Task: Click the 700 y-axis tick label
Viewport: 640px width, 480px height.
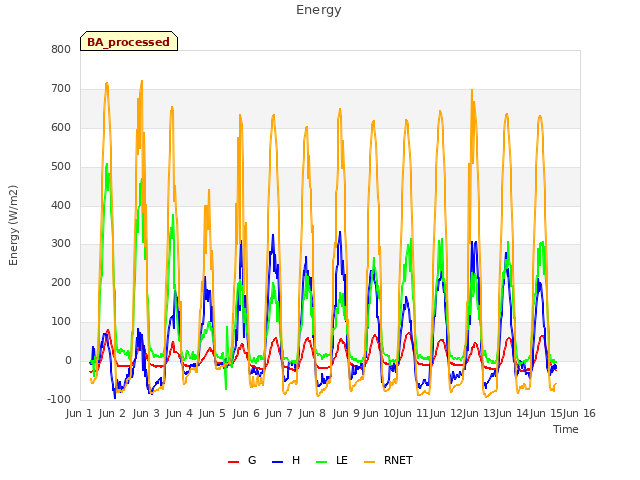Action: pos(61,88)
